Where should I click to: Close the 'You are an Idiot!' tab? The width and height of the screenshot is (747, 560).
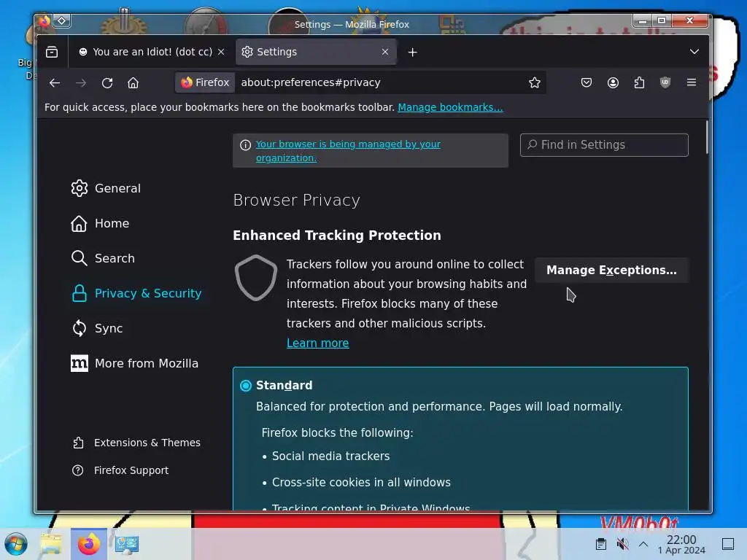(221, 52)
